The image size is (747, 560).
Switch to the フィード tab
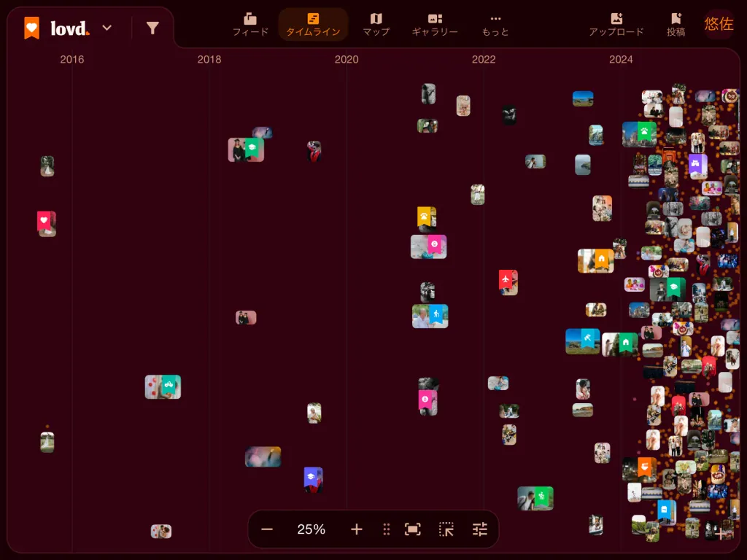pyautogui.click(x=250, y=25)
